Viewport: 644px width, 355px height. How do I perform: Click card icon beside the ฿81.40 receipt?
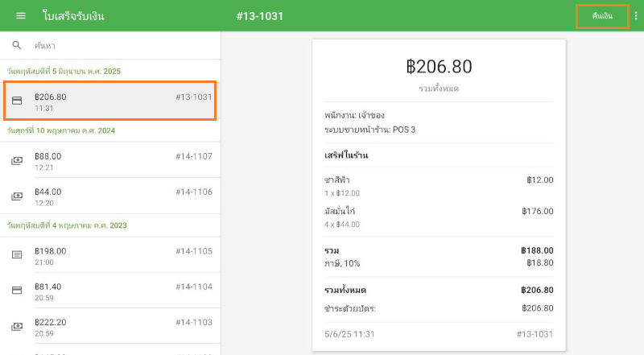pyautogui.click(x=17, y=291)
